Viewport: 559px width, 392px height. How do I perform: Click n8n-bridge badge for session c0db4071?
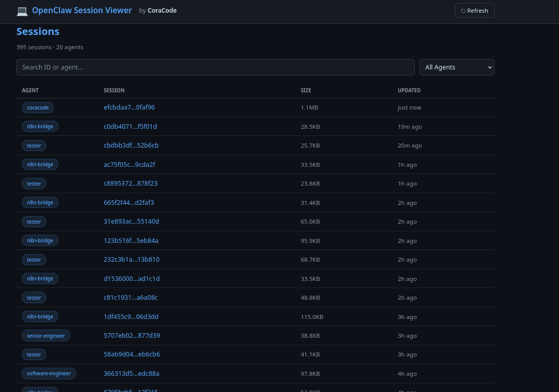[x=40, y=126]
